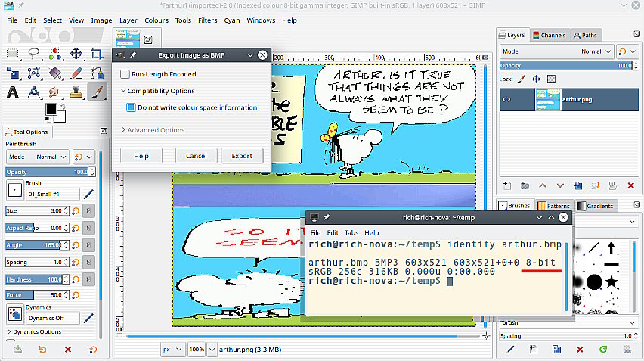Open the Filters menu
The height and width of the screenshot is (361, 644).
click(x=207, y=20)
